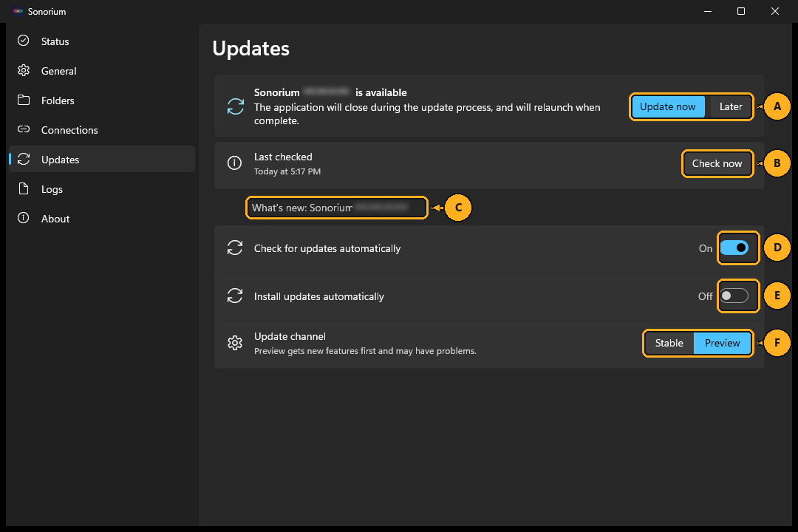This screenshot has width=798, height=532.
Task: Click the Folders folder icon
Action: pos(24,100)
